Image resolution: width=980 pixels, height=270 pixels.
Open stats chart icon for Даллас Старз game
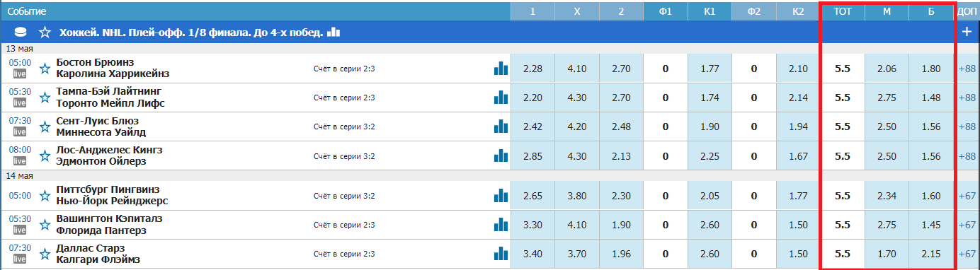501,253
